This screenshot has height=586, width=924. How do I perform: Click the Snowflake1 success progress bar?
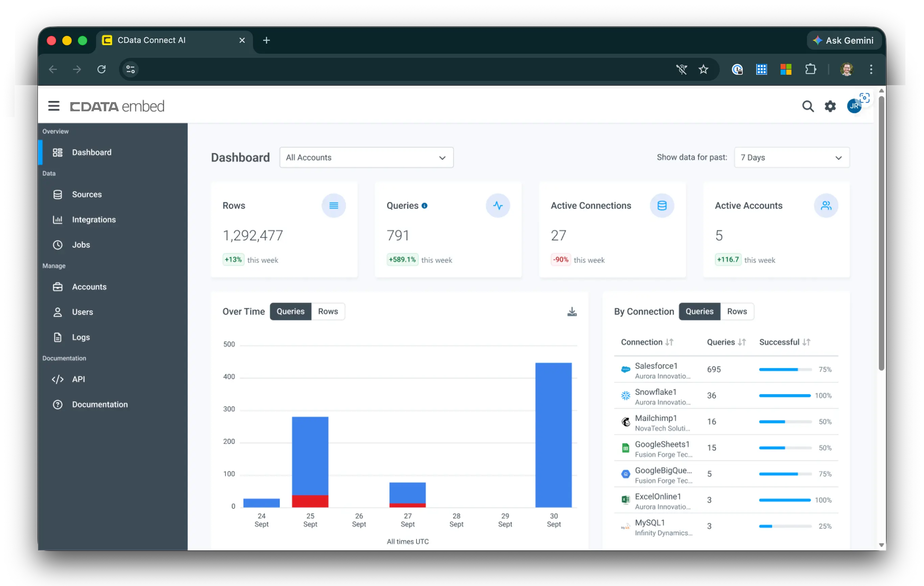(x=784, y=395)
